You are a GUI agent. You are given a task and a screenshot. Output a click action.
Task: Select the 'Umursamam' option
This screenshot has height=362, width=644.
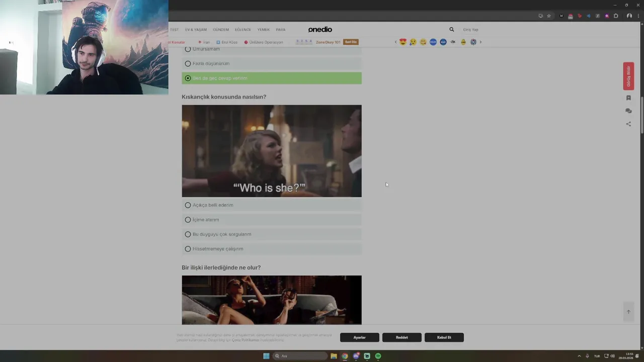(x=272, y=50)
